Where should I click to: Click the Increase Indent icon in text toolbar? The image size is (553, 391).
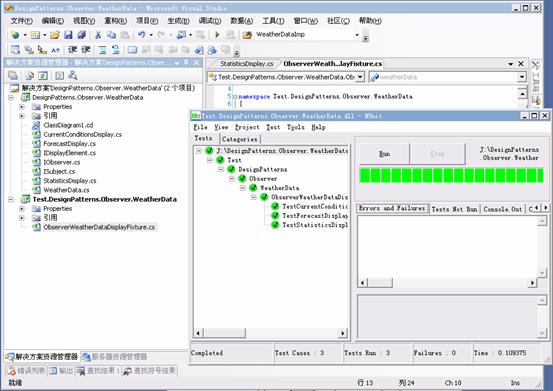[86, 50]
